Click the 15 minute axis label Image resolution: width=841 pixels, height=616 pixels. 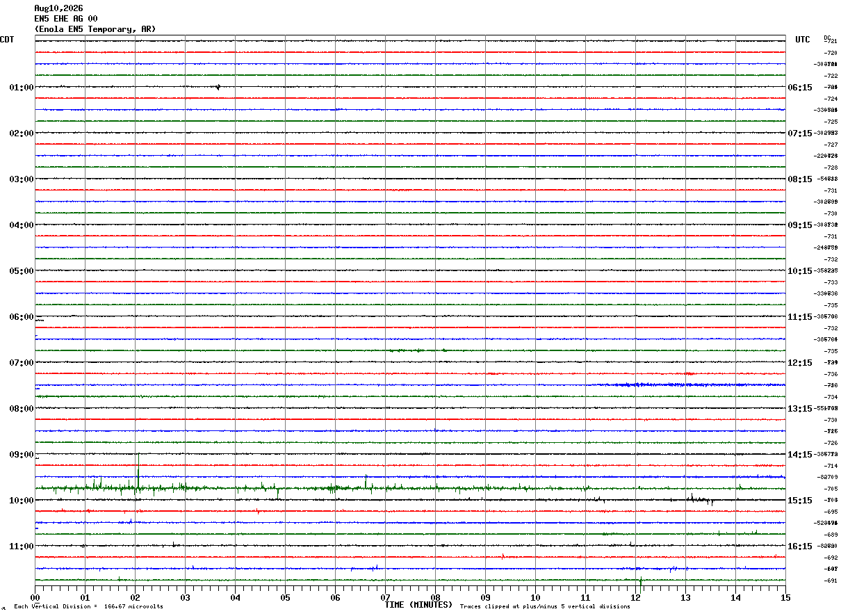[785, 597]
